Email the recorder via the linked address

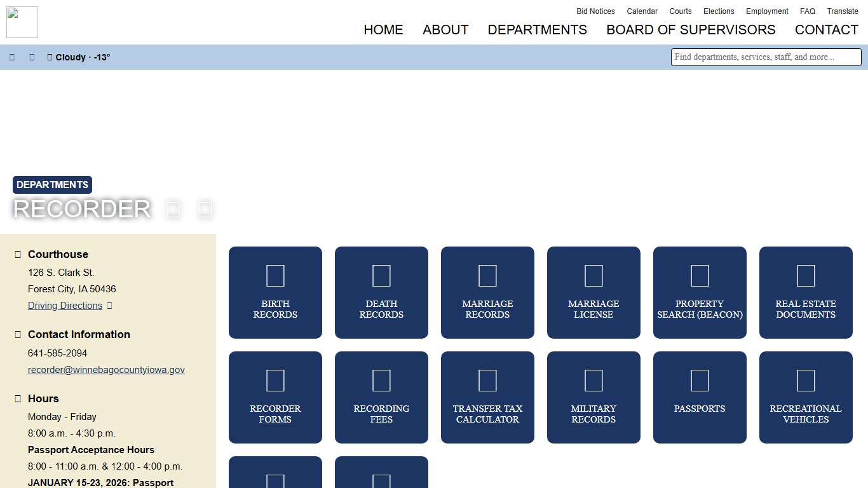(106, 369)
